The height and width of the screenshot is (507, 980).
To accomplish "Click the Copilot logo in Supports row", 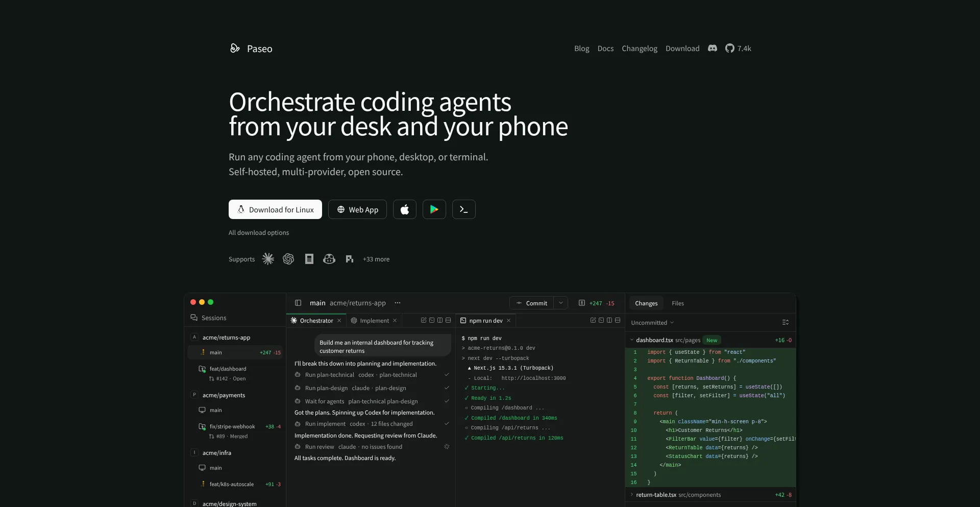I will [329, 259].
